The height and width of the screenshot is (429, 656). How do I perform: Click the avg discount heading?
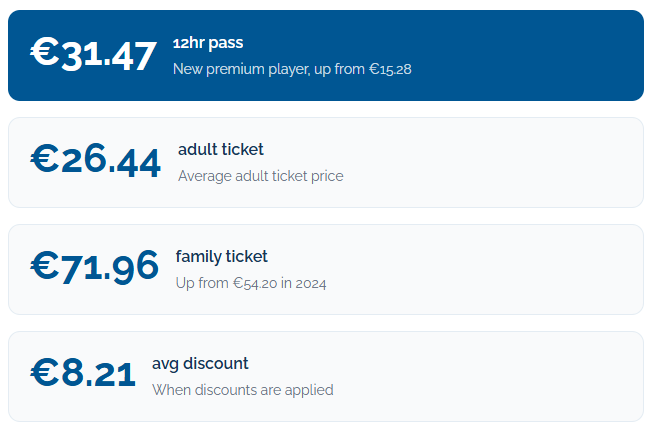[200, 364]
